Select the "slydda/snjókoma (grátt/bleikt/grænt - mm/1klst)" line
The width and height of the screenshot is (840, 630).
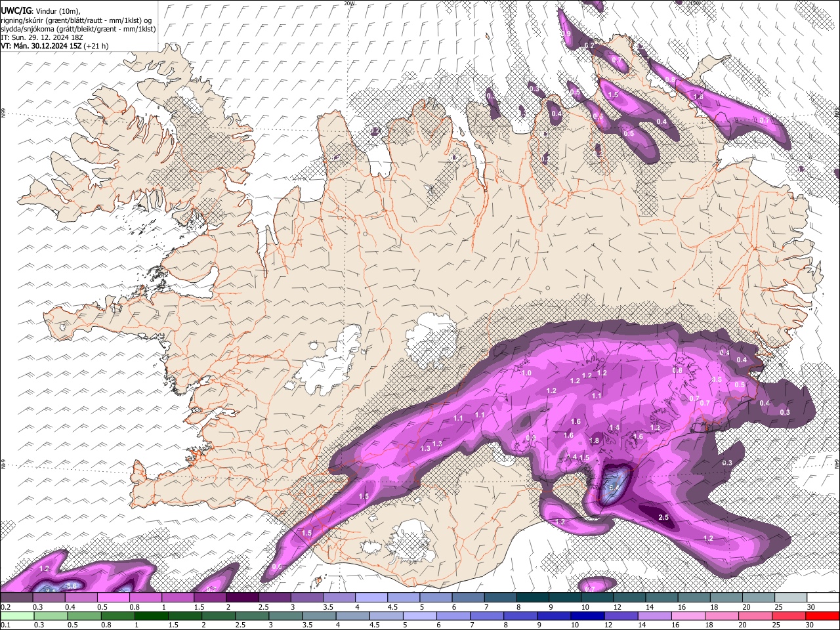tap(78, 29)
